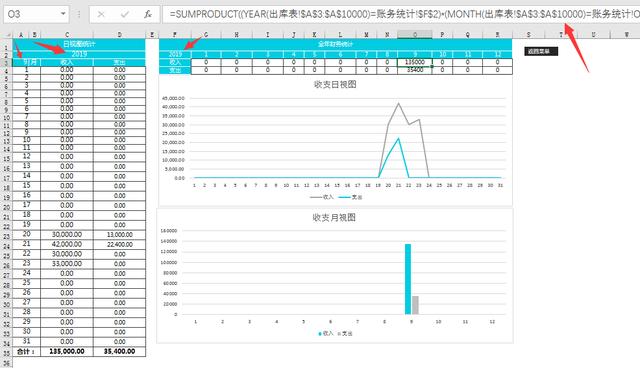
Task: Click the 全年财务统计 header cell
Action: 336,44
